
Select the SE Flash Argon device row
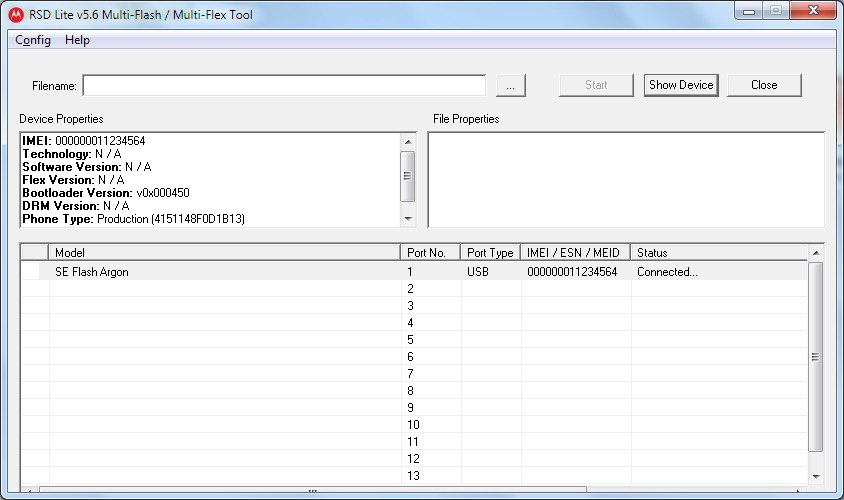(413, 272)
